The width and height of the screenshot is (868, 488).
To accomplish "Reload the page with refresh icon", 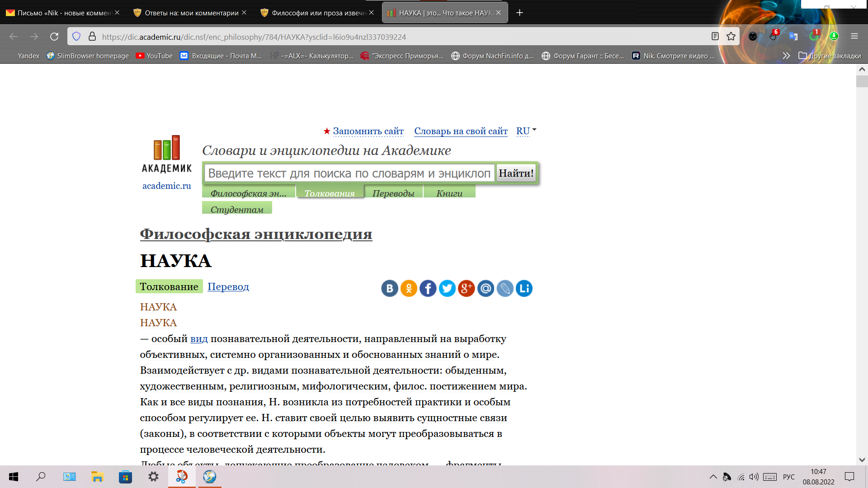I will [54, 37].
